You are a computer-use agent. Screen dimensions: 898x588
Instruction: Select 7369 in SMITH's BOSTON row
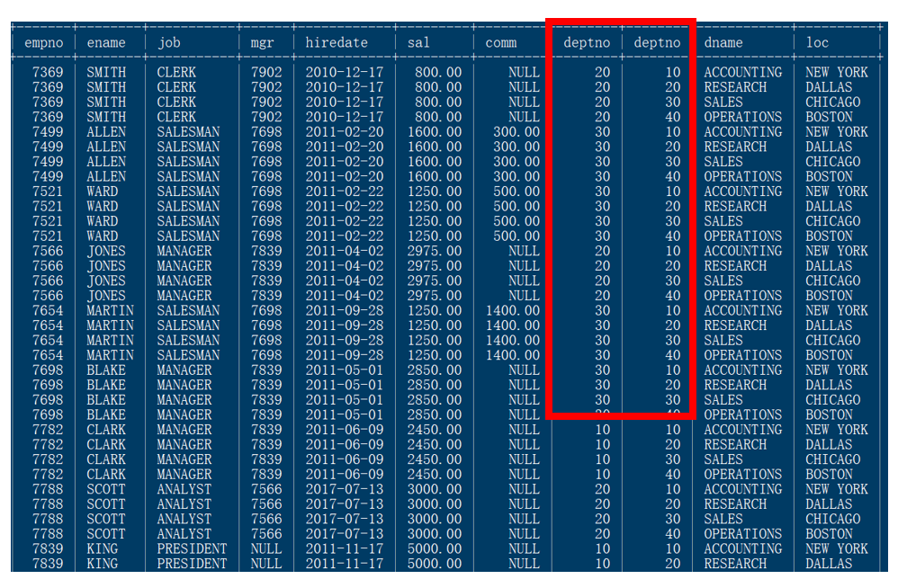click(48, 117)
